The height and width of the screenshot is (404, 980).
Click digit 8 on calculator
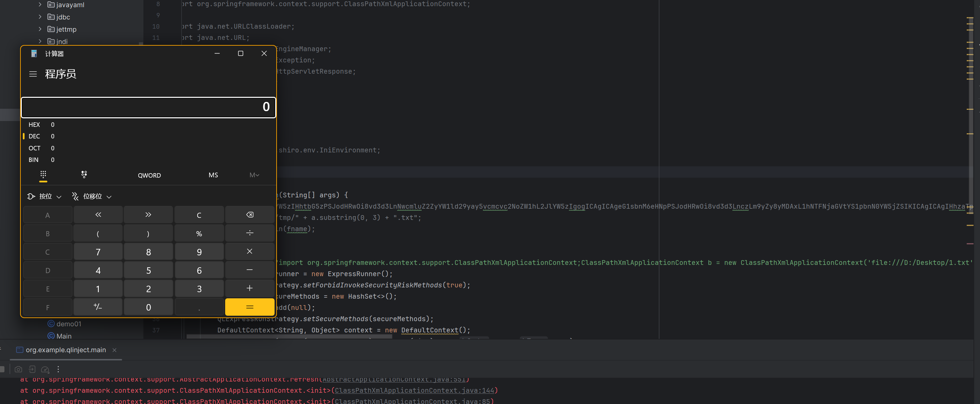149,252
